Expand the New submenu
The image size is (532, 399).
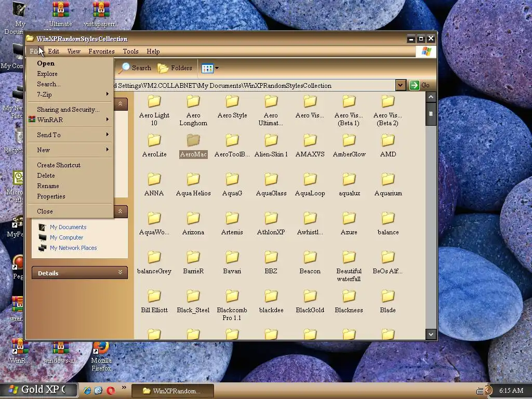(x=70, y=150)
